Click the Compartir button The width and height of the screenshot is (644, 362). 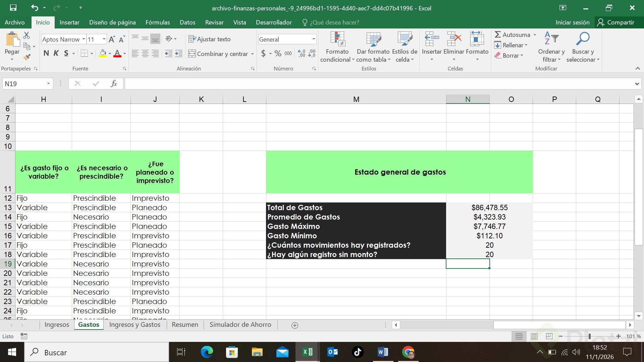[616, 22]
